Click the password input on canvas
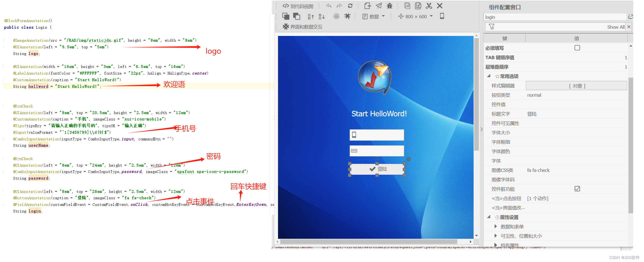Viewport: 644px width, 262px height. (377, 151)
